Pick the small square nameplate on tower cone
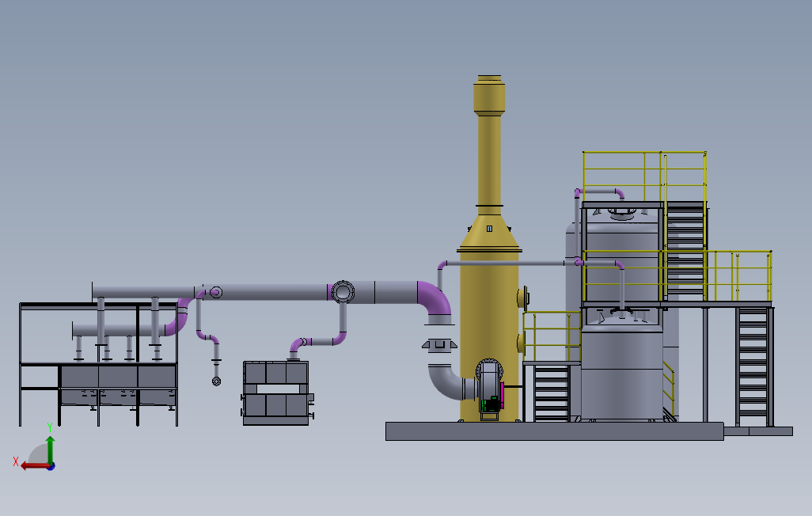Image resolution: width=812 pixels, height=516 pixels. [489, 229]
